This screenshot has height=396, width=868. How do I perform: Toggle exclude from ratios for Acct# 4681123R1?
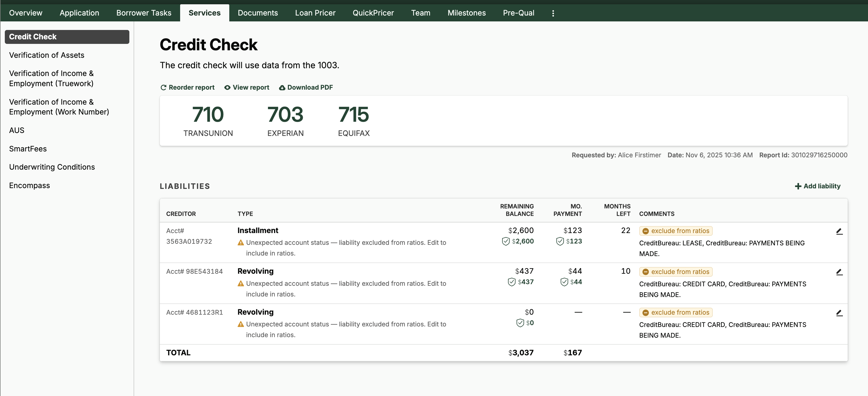(x=676, y=313)
